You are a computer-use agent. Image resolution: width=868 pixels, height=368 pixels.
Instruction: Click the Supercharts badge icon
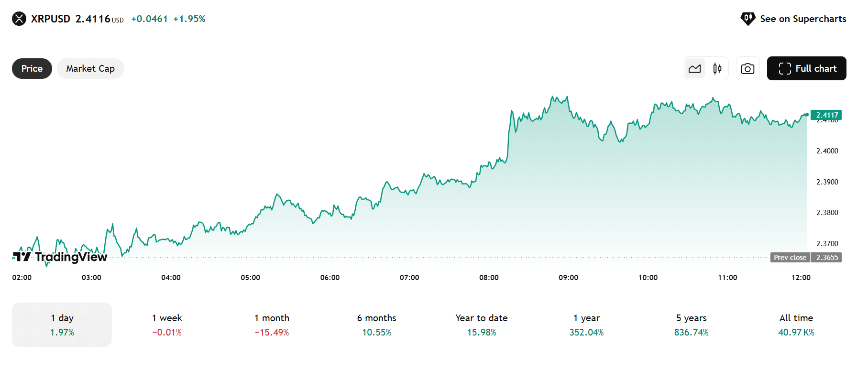tap(747, 19)
